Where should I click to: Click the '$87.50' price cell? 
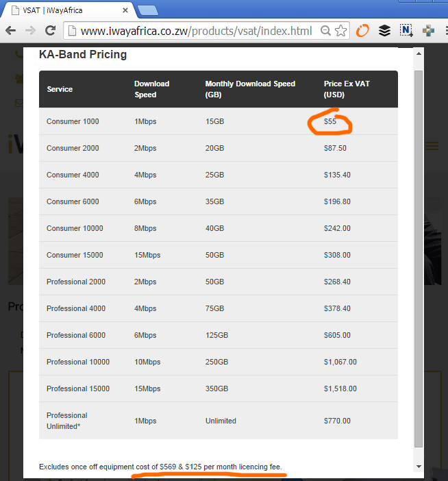tap(335, 148)
